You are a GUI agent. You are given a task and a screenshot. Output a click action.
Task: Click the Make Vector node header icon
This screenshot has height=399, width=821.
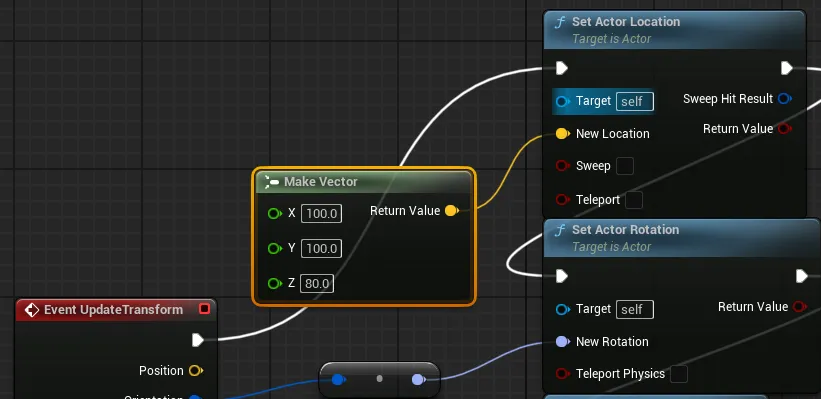point(271,182)
